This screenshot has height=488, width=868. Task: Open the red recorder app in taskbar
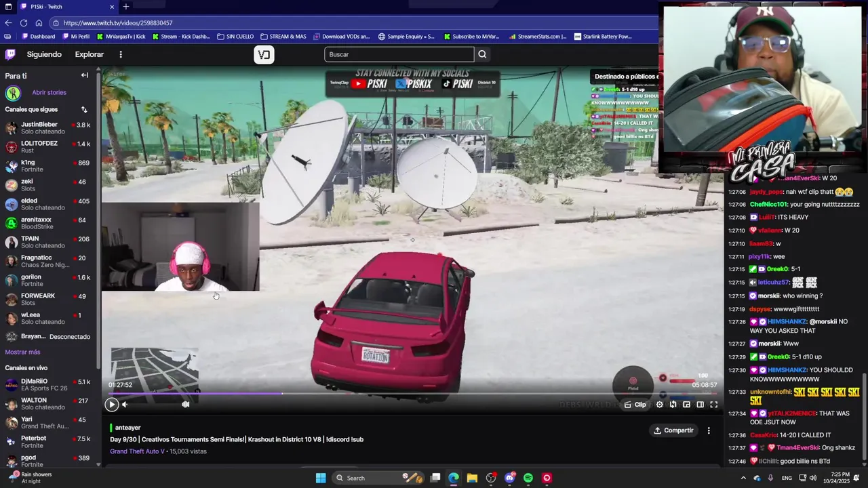click(547, 479)
